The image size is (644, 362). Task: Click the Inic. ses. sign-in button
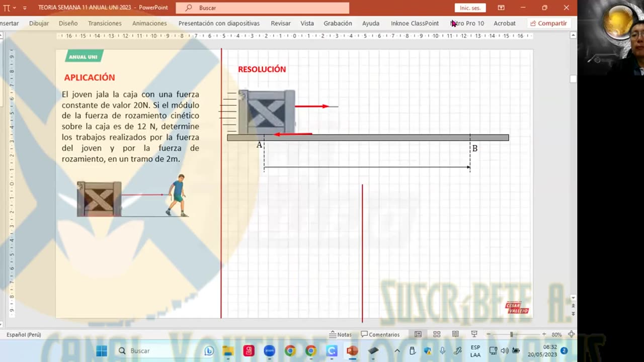pyautogui.click(x=470, y=8)
